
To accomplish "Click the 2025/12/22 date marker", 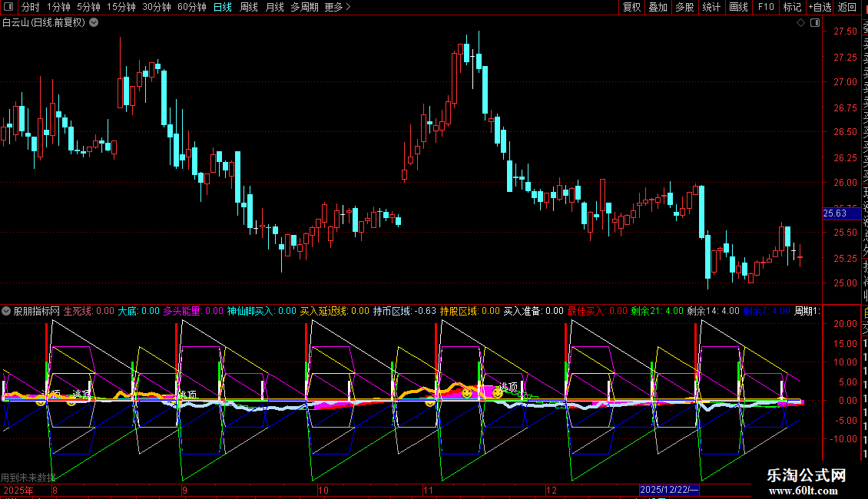I will pos(669,490).
